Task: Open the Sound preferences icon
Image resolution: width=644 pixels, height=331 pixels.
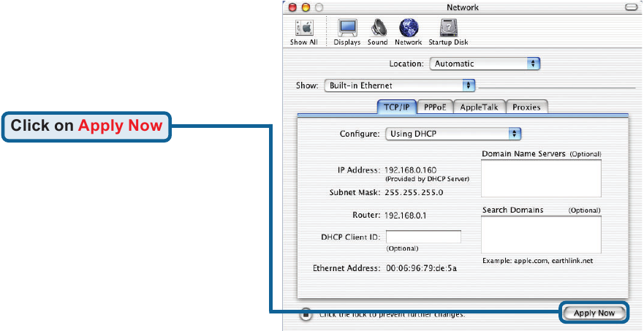Action: (378, 29)
